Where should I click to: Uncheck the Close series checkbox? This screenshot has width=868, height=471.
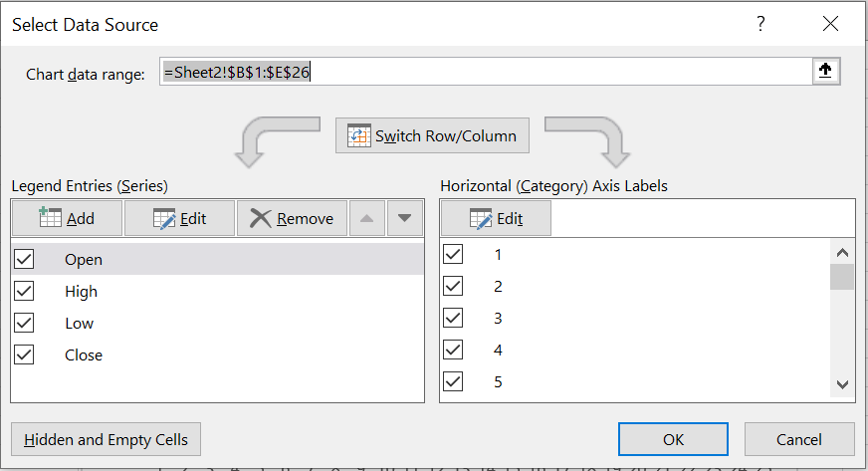[24, 354]
